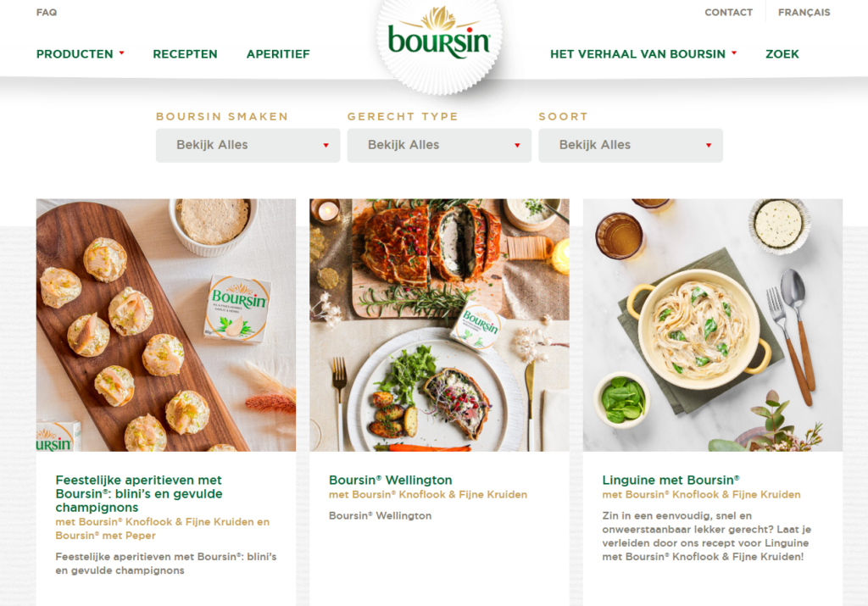Open the blini aperitif recipe photo
The image size is (868, 606).
click(166, 325)
